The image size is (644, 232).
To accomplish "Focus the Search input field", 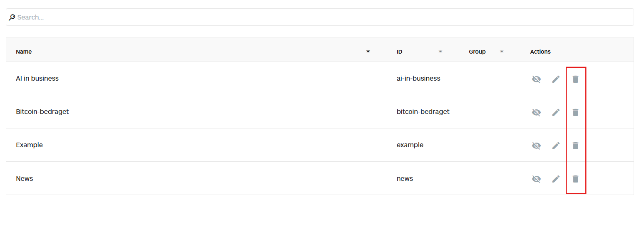I will tap(320, 17).
